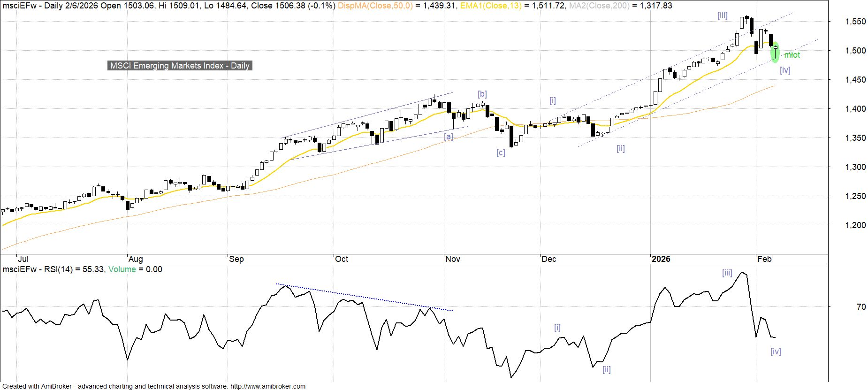
Task: Click the 2026 year marker on time axis
Action: coord(661,259)
